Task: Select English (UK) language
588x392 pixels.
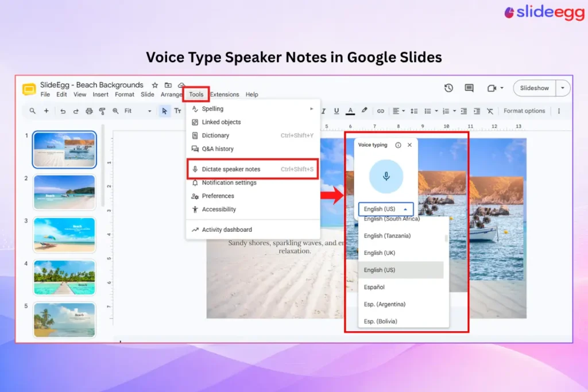Action: [x=401, y=253]
